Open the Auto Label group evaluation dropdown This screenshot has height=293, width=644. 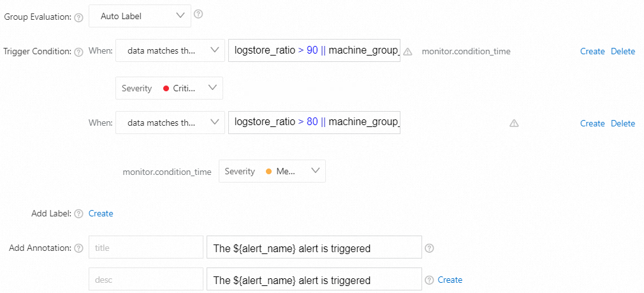pos(140,17)
